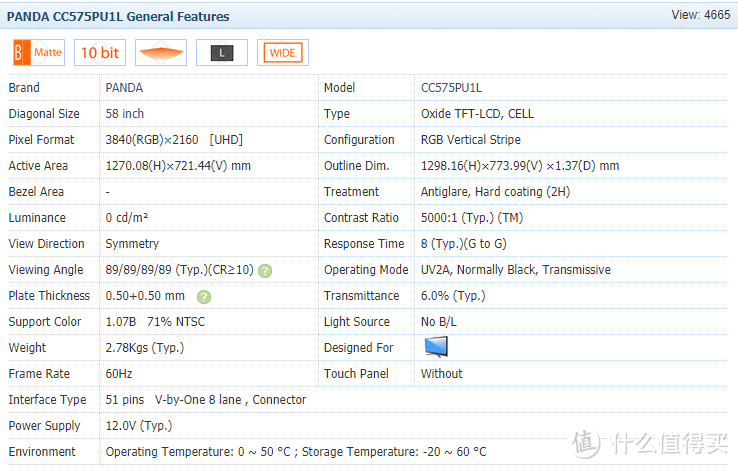Click the '6.0% (Typ.)' transmittance value
Viewport: 738px width, 469px height.
tap(453, 296)
